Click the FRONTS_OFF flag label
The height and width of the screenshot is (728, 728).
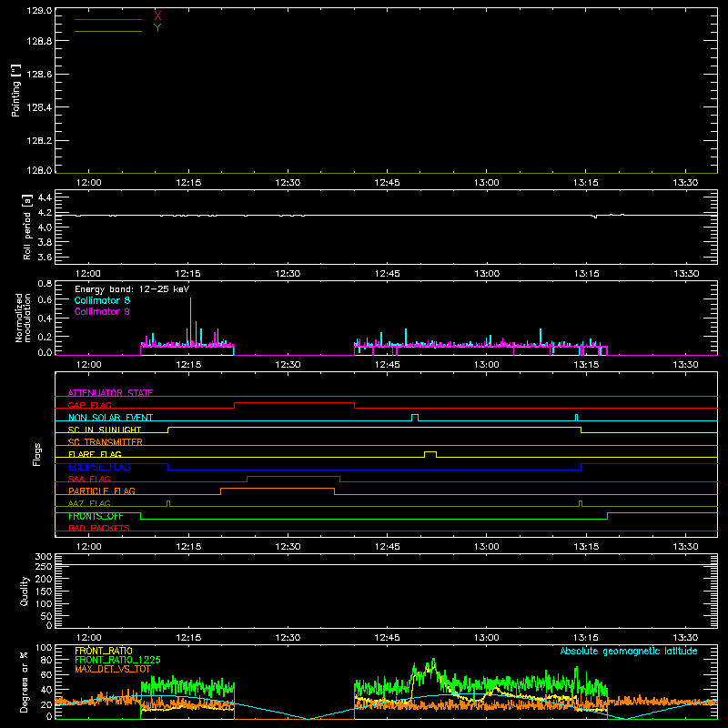(96, 516)
